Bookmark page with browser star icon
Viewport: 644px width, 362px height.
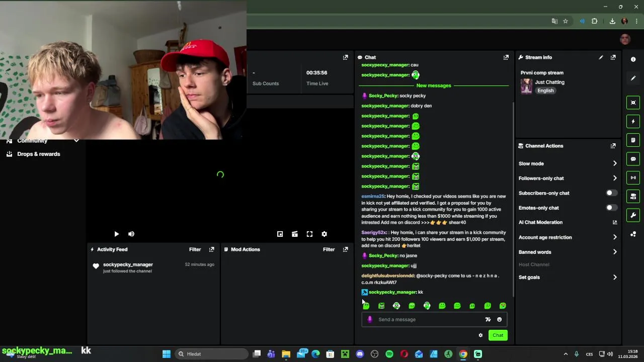566,21
